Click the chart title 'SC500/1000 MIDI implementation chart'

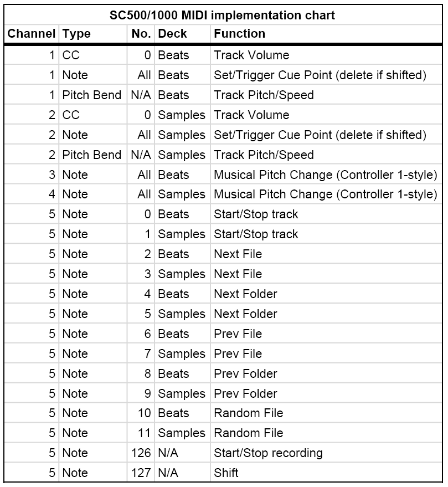222,15
